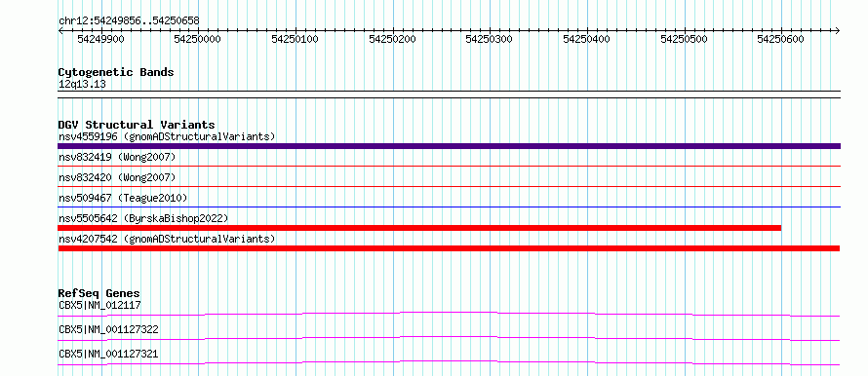Click the blue nsv509467 variant line
Screen dimensions: 868x376
(x=449, y=207)
